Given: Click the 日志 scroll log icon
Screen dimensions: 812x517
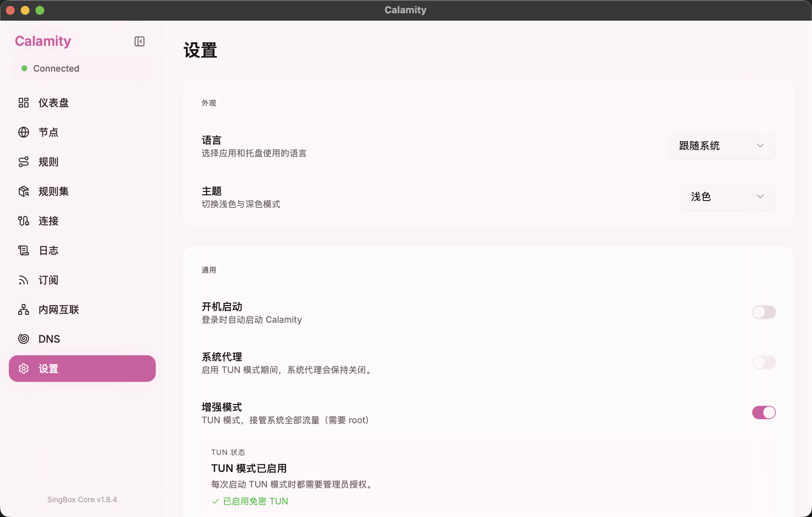Looking at the screenshot, I should pos(24,250).
